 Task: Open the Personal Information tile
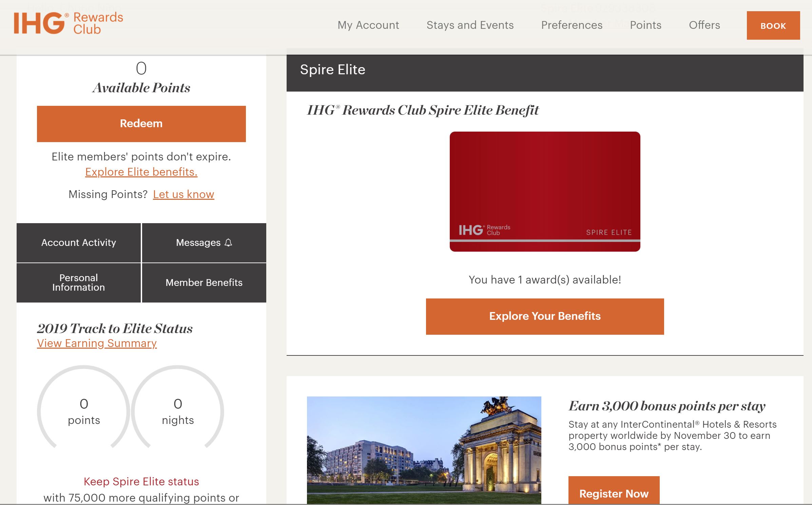pos(79,283)
